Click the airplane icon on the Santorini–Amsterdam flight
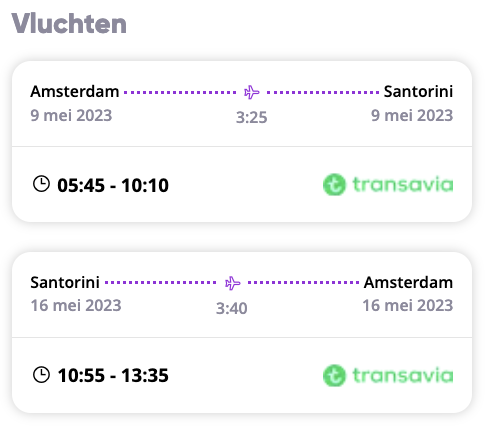The image size is (494, 430). click(232, 283)
